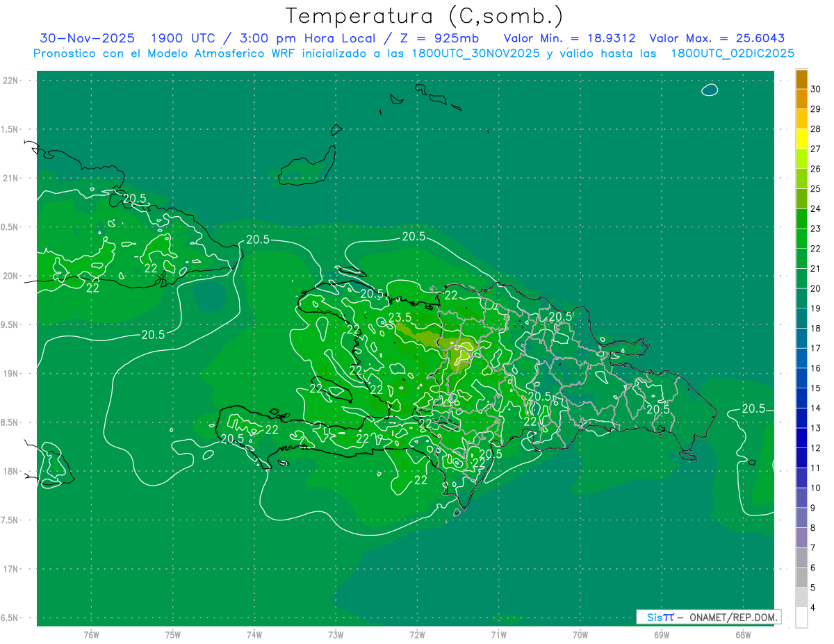The image size is (834, 644).
Task: Select the "Valor Min. = 18.9312" text
Action: pyautogui.click(x=569, y=38)
